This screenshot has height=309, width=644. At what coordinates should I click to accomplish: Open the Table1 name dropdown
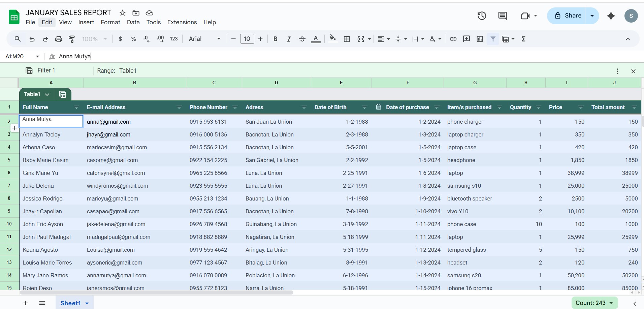coord(47,94)
